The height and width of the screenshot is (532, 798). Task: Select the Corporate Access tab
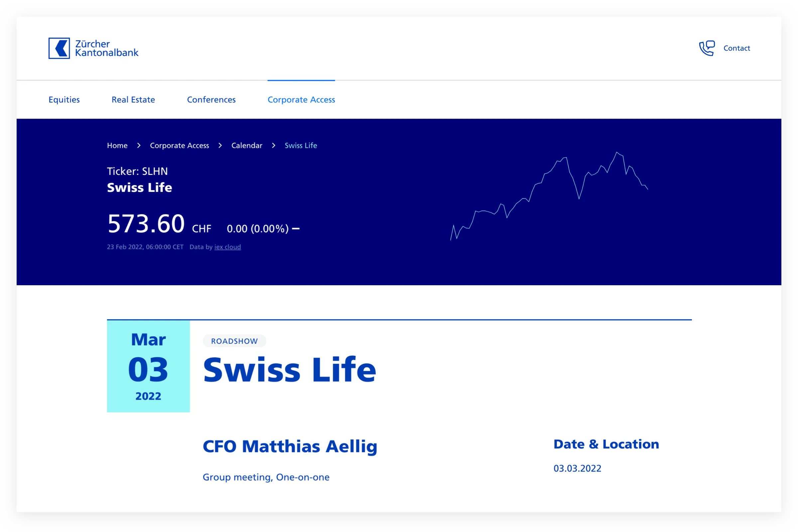tap(301, 100)
